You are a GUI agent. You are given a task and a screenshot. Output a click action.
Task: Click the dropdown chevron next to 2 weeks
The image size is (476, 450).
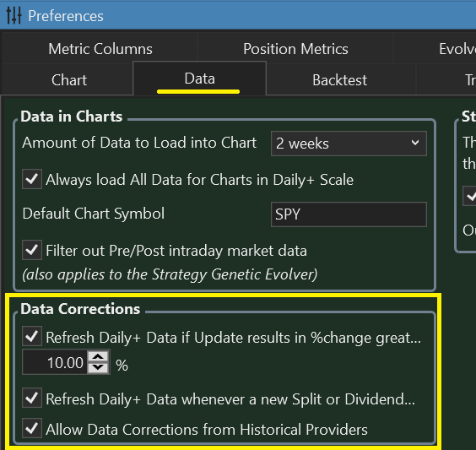[x=415, y=143]
